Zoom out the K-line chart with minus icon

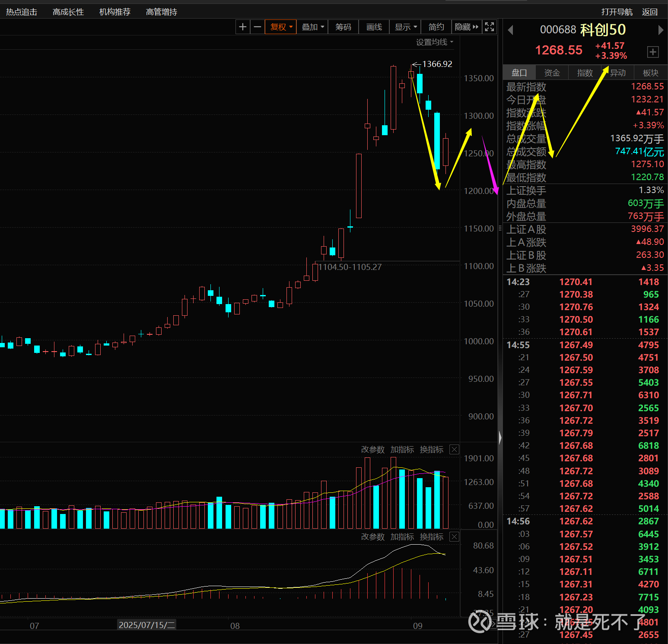tap(258, 27)
